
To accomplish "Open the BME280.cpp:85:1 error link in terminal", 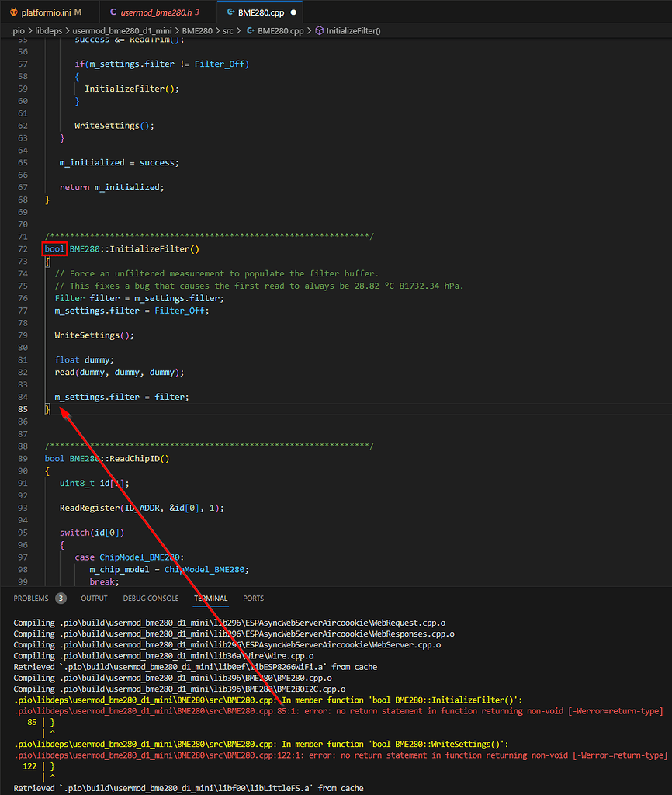I will [157, 711].
